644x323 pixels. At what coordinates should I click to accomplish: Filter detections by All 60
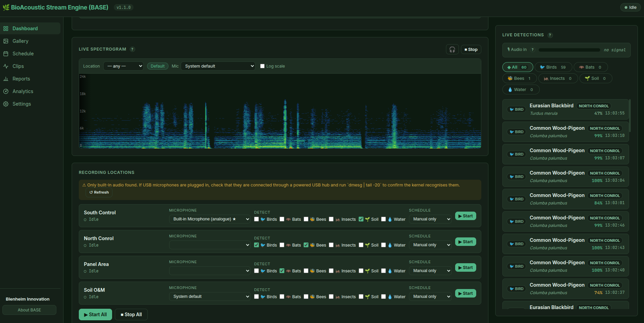[x=517, y=67]
